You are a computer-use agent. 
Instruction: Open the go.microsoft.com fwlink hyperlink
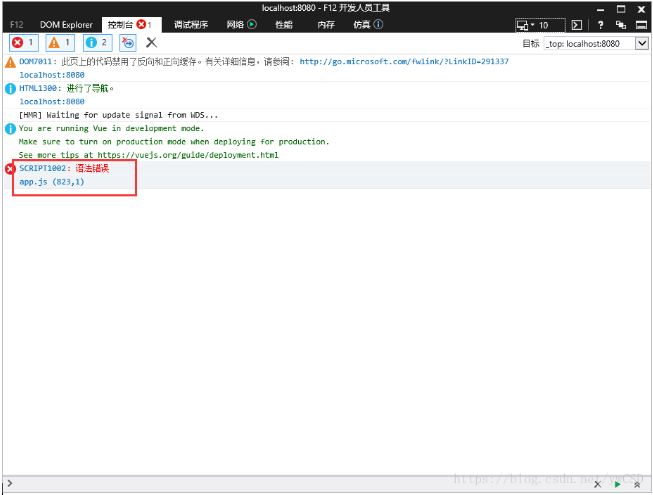(404, 62)
